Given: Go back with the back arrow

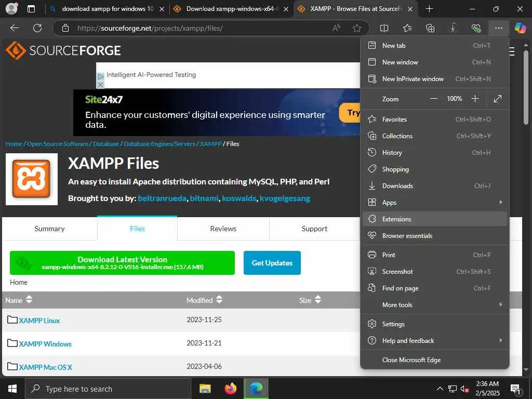Looking at the screenshot, I should click(x=14, y=28).
